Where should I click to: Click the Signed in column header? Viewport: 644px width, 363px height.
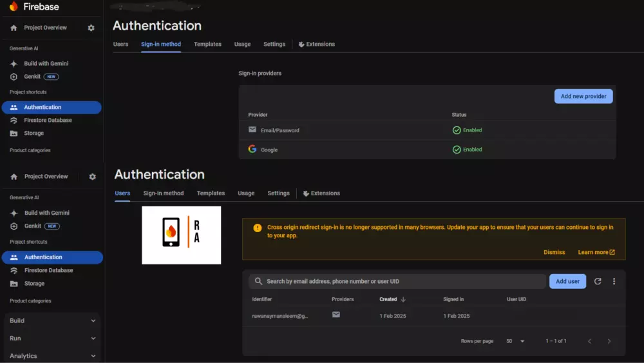point(453,299)
